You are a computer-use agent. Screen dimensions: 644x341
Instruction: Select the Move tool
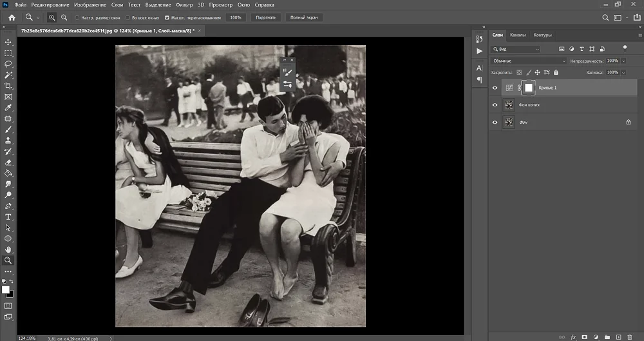pyautogui.click(x=8, y=42)
